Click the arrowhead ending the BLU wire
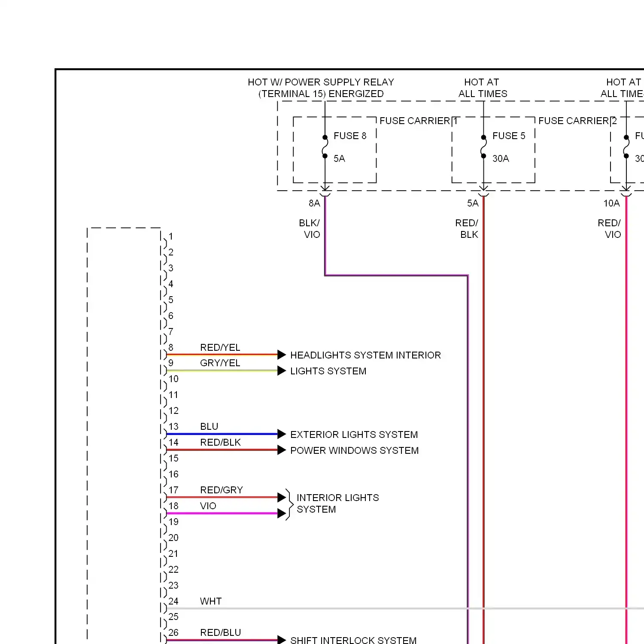This screenshot has height=644, width=644. point(282,434)
